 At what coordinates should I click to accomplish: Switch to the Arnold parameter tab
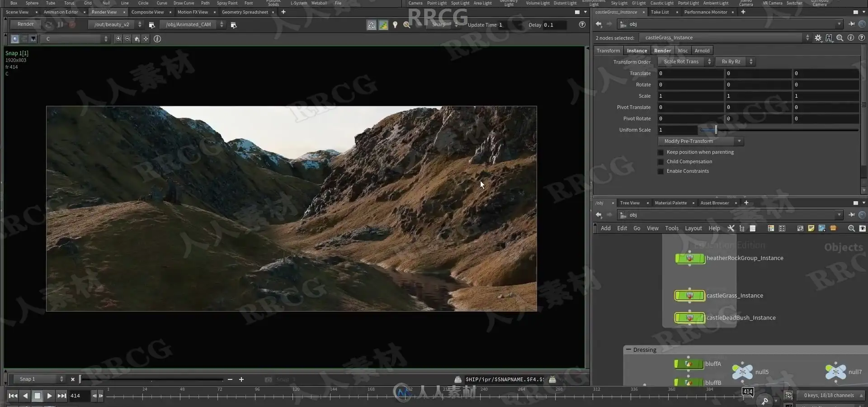(x=702, y=51)
